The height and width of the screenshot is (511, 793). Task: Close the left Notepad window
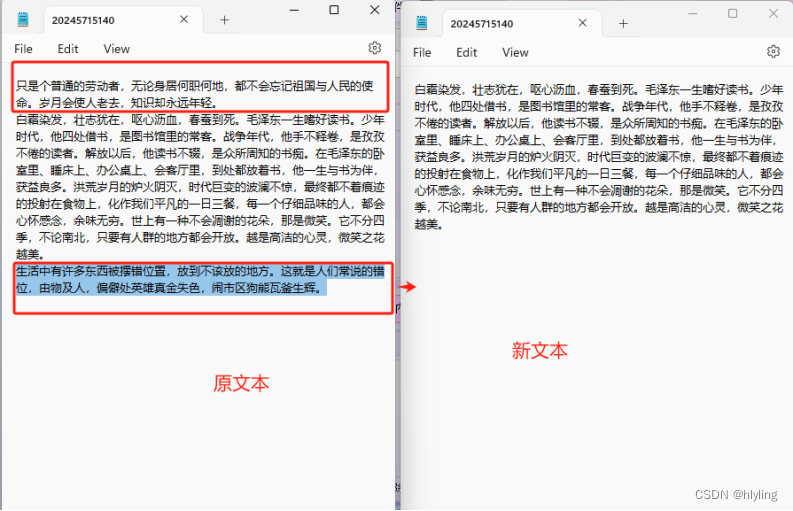tap(374, 10)
